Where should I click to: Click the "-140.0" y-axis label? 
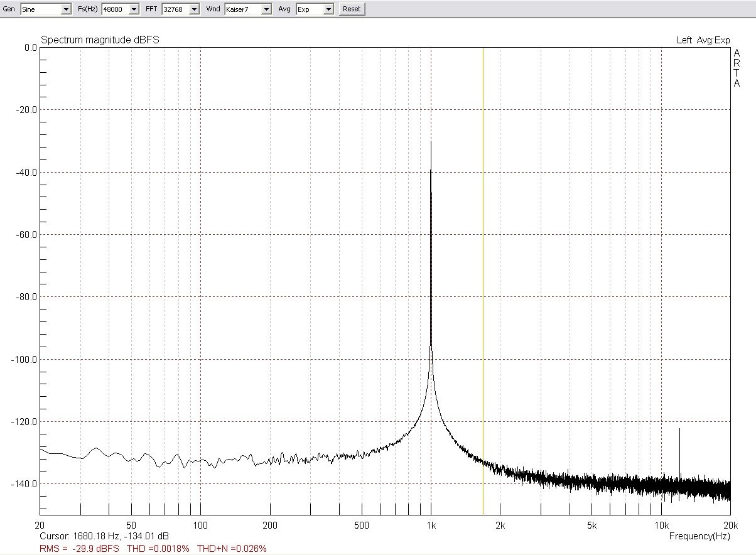(24, 483)
